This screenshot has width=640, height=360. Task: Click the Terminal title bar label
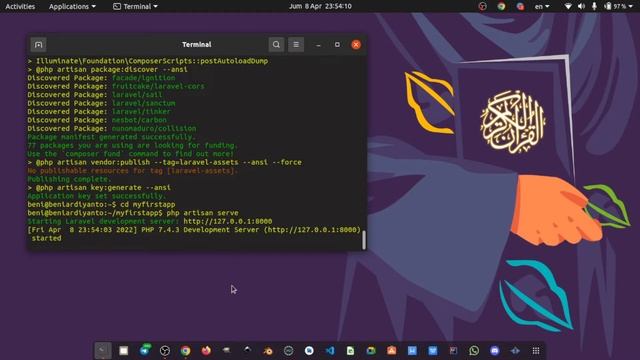click(197, 44)
